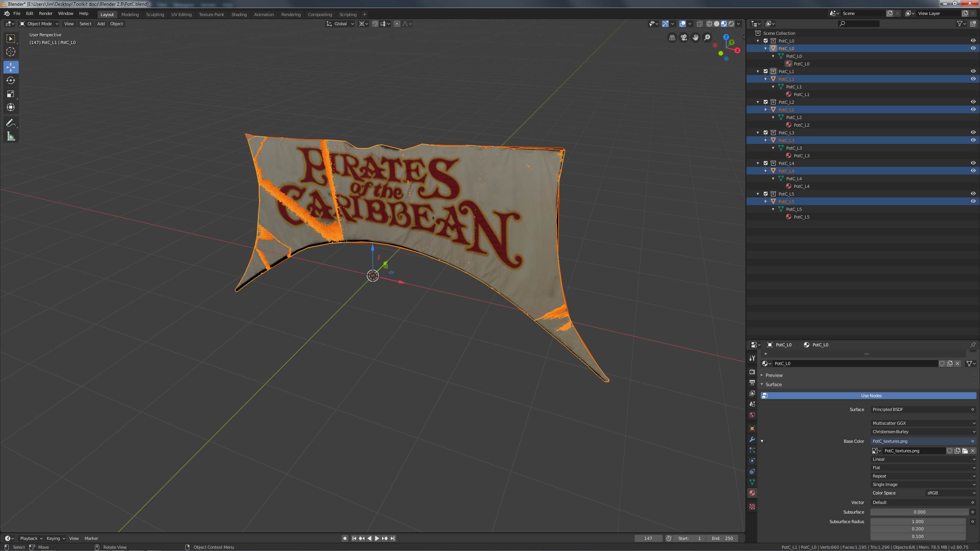Open the Modifiers properties tab
This screenshot has width=980, height=551.
(x=752, y=439)
